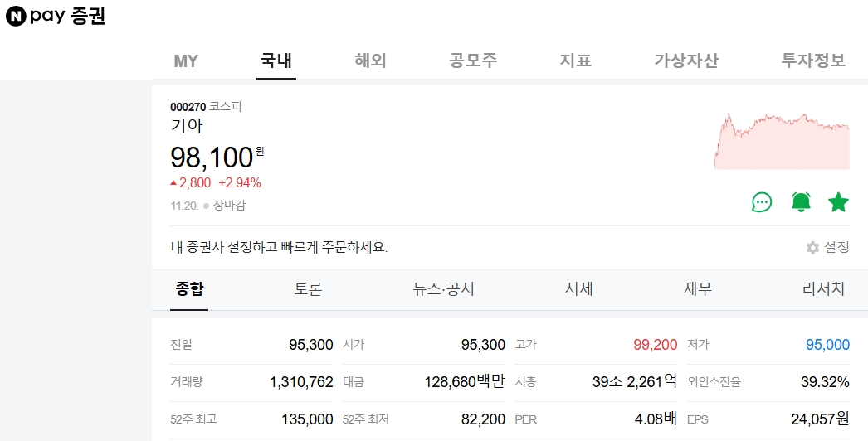
Task: Open the 시세 sub-tab
Action: [x=578, y=288]
